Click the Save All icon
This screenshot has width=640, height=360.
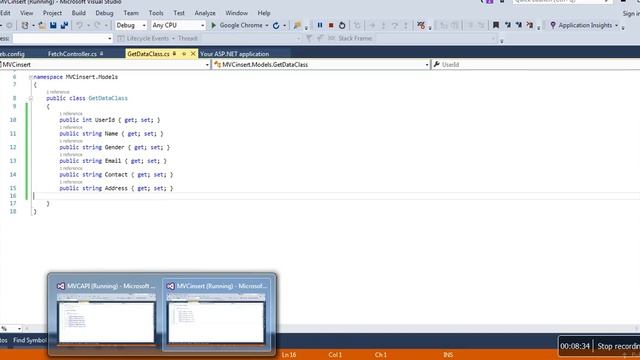[x=64, y=25]
